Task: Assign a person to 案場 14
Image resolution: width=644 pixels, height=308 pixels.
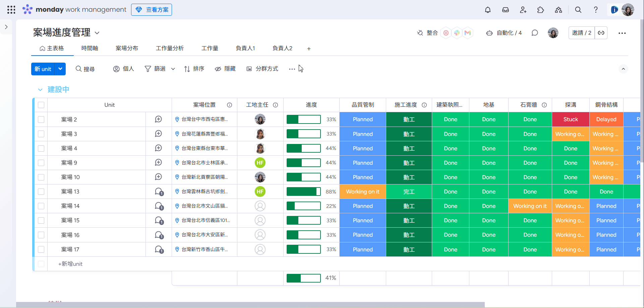Action: tap(260, 206)
